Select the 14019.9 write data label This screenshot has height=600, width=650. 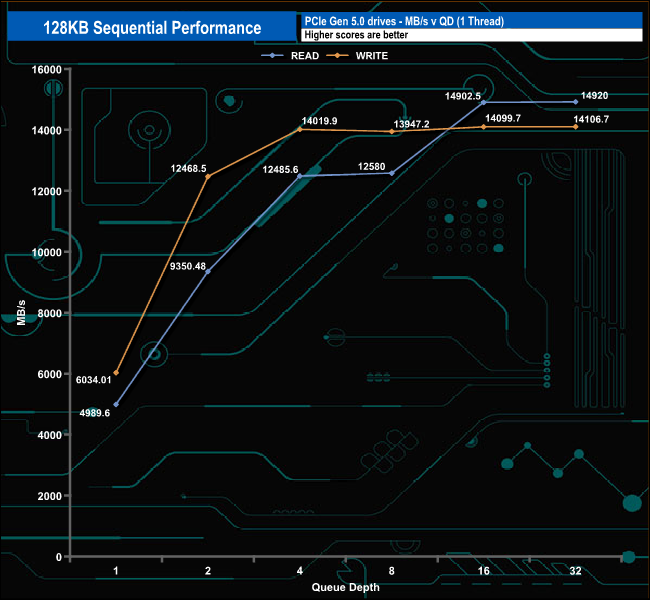click(x=320, y=121)
